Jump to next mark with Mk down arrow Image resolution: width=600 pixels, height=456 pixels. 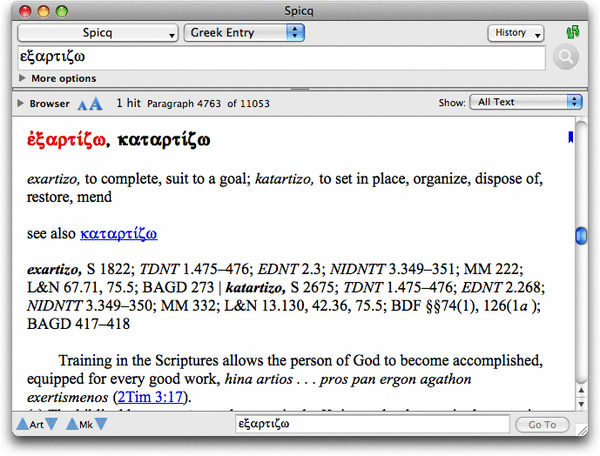tap(101, 424)
